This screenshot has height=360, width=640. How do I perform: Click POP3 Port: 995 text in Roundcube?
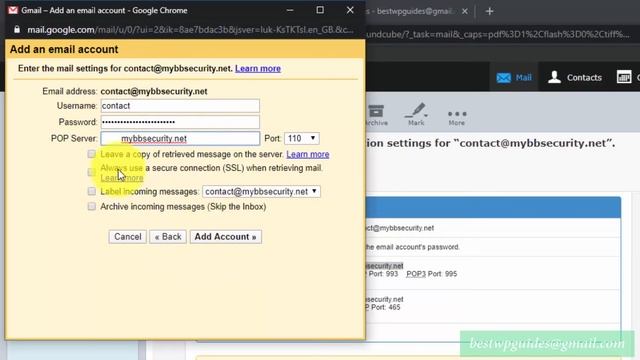[x=431, y=274]
